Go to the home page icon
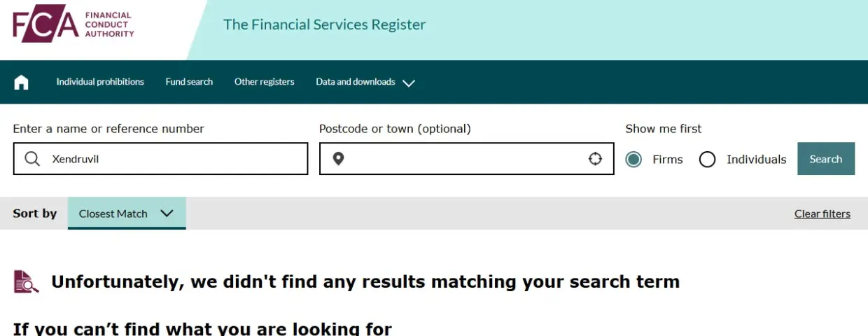Viewport: 868px width, 336px height. [22, 82]
